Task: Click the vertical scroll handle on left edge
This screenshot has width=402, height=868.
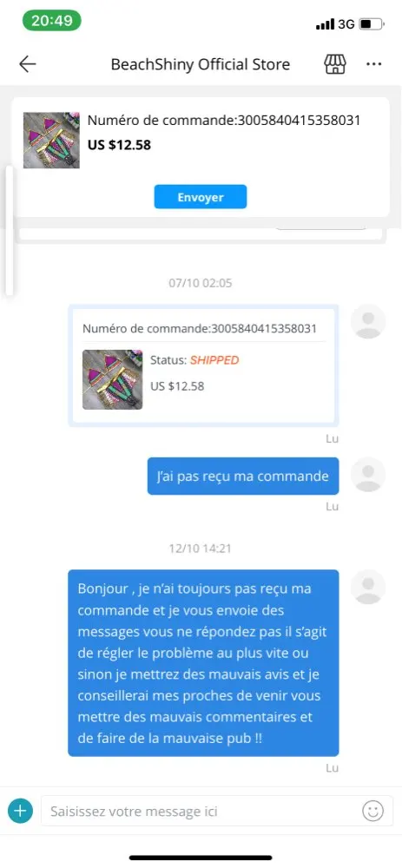Action: click(9, 230)
